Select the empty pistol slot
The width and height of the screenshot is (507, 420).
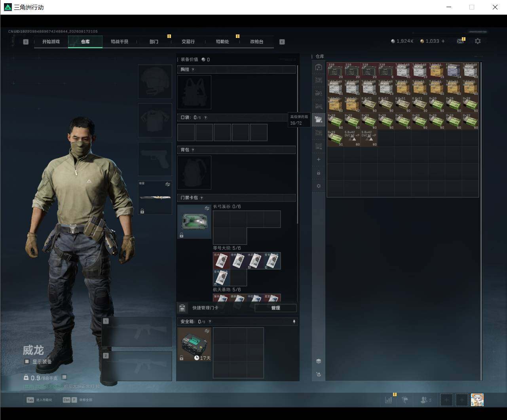tap(155, 159)
